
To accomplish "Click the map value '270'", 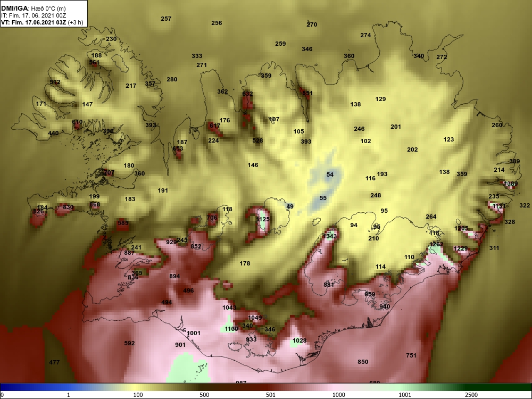I will [312, 24].
